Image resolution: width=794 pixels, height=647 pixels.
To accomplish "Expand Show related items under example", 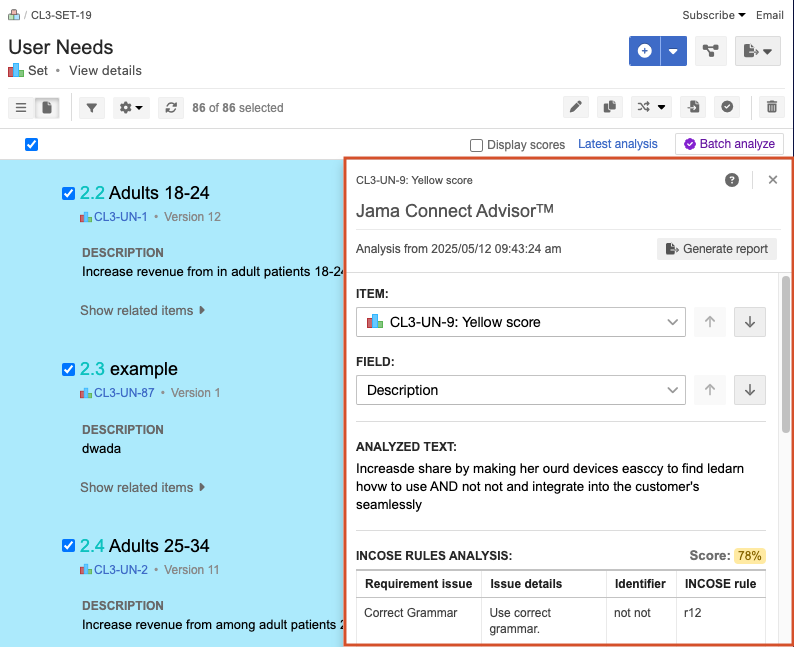I will (142, 487).
